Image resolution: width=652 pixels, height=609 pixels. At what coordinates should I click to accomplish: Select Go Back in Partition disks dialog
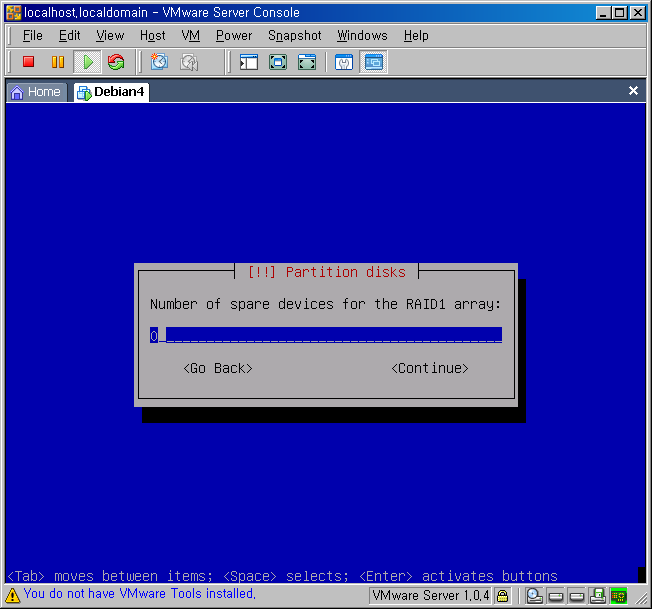click(x=218, y=368)
